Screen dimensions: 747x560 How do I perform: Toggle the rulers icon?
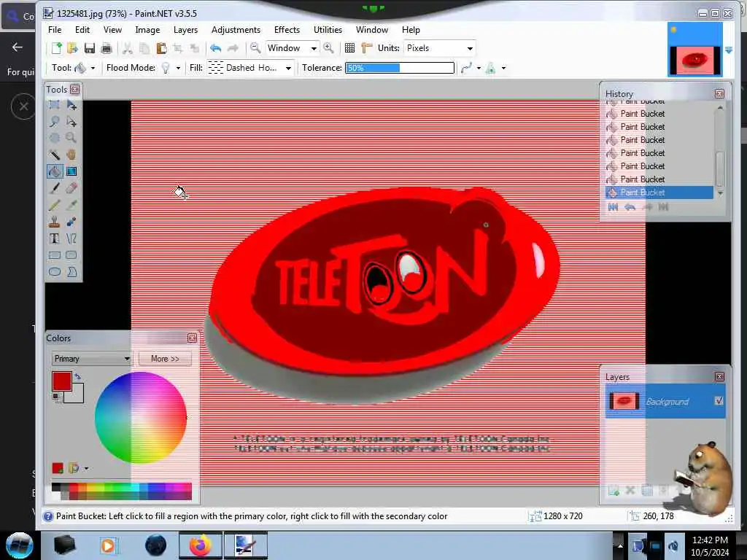(x=366, y=48)
